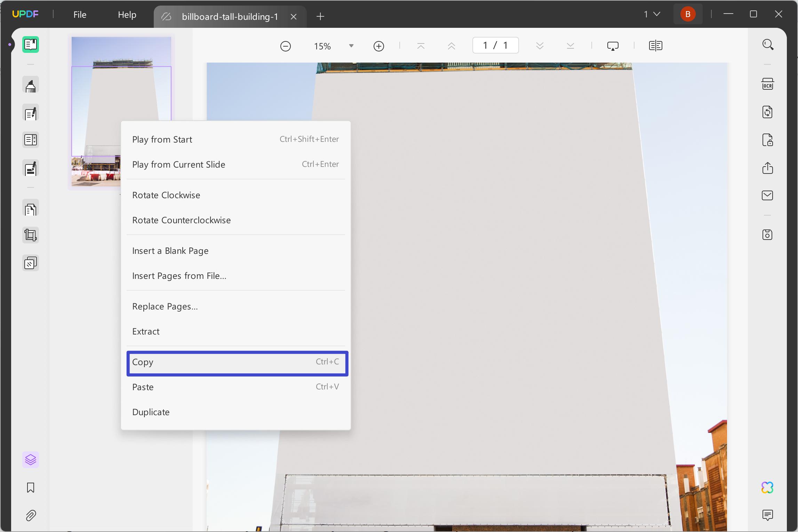This screenshot has height=532, width=798.
Task: Open the File menu
Action: 80,14
